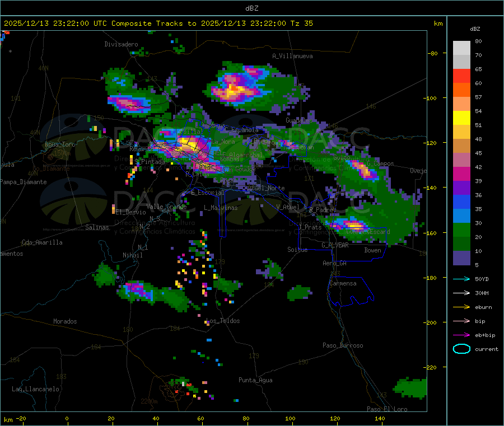This screenshot has width=504, height=426.
Task: Click the blue-outlined Carmensa zone polygon
Action: pos(351,291)
